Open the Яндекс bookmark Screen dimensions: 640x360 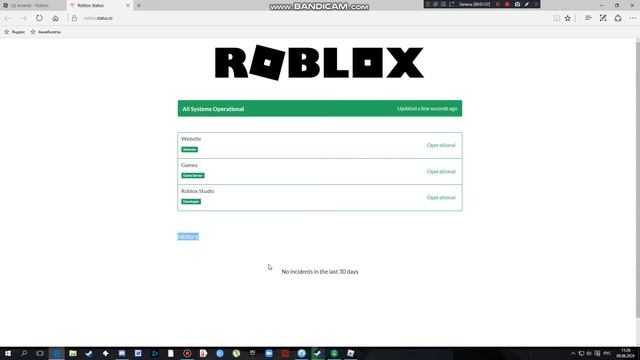15,32
